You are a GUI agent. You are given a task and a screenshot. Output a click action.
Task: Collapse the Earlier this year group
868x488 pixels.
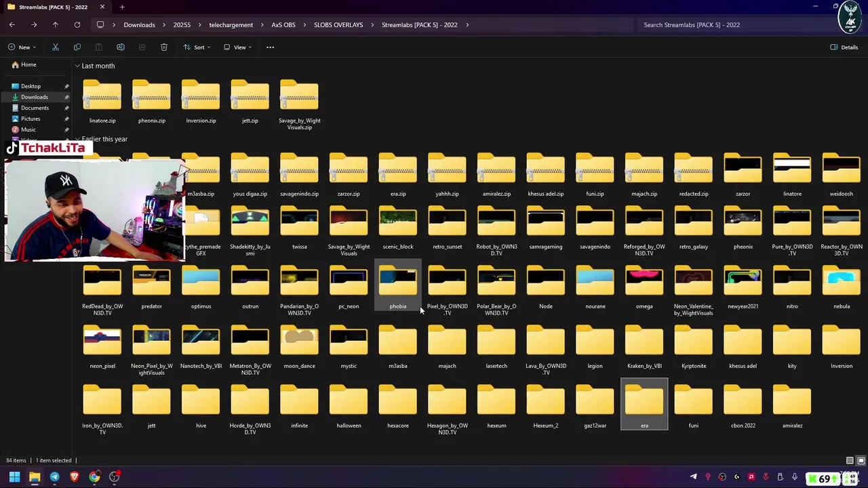pos(77,139)
